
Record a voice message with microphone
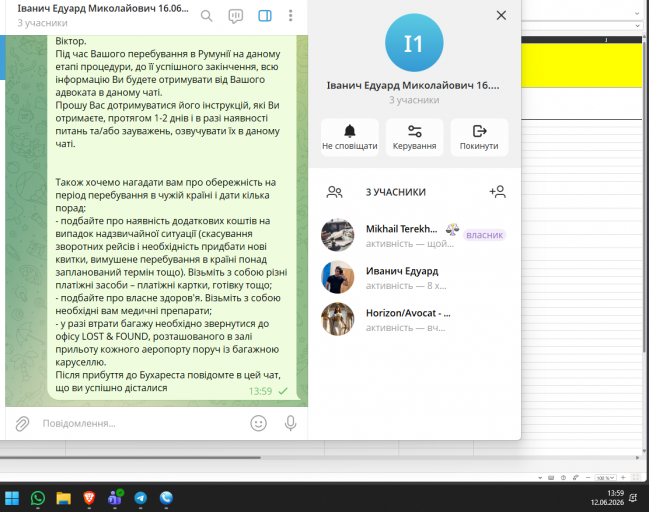click(x=291, y=423)
